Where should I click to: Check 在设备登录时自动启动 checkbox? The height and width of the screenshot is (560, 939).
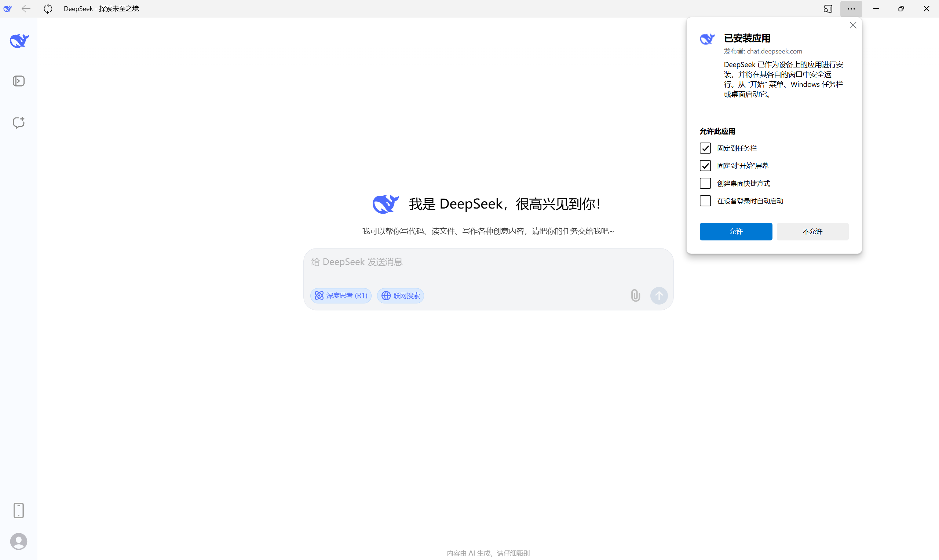click(x=705, y=201)
